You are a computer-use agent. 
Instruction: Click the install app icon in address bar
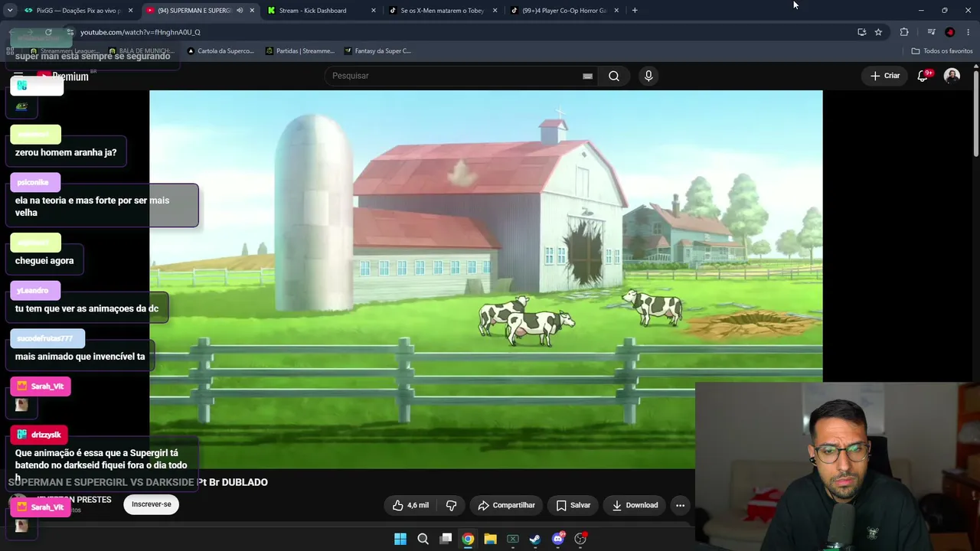(x=861, y=32)
